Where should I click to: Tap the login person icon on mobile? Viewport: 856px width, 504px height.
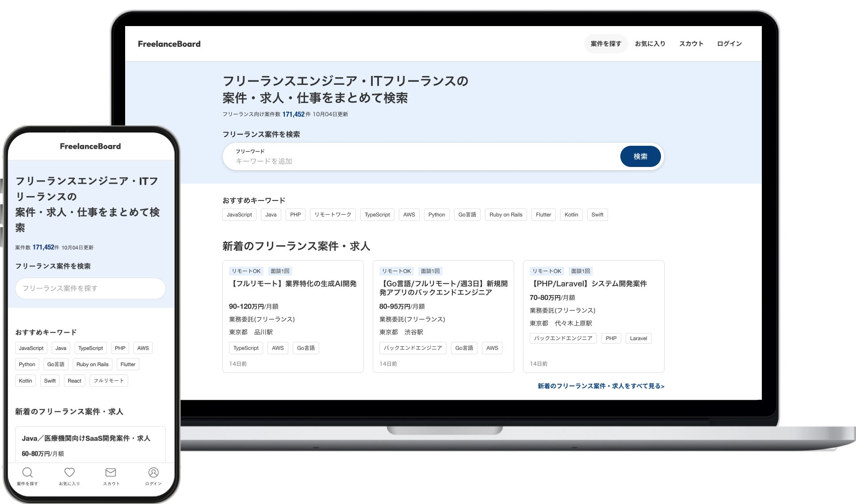[153, 473]
